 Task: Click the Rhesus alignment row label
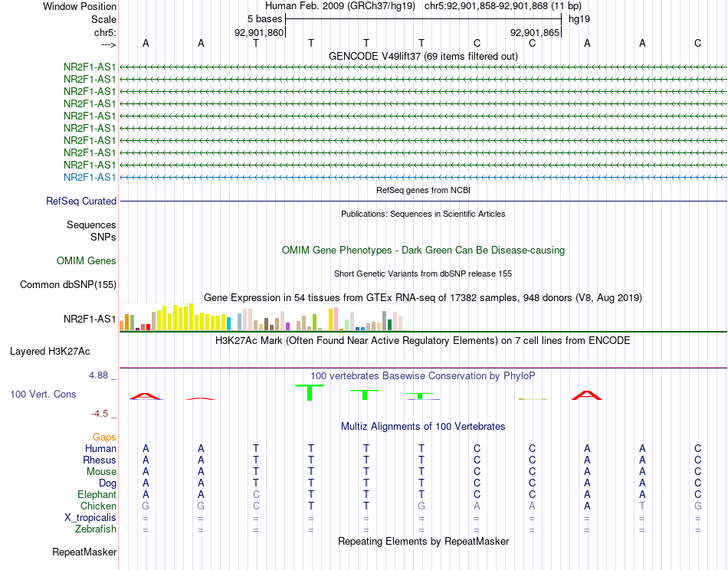pyautogui.click(x=100, y=460)
